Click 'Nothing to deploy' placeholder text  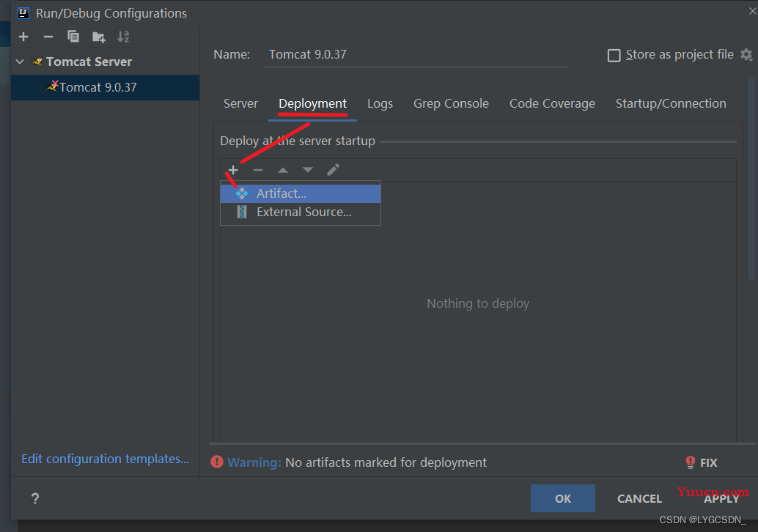pyautogui.click(x=478, y=303)
